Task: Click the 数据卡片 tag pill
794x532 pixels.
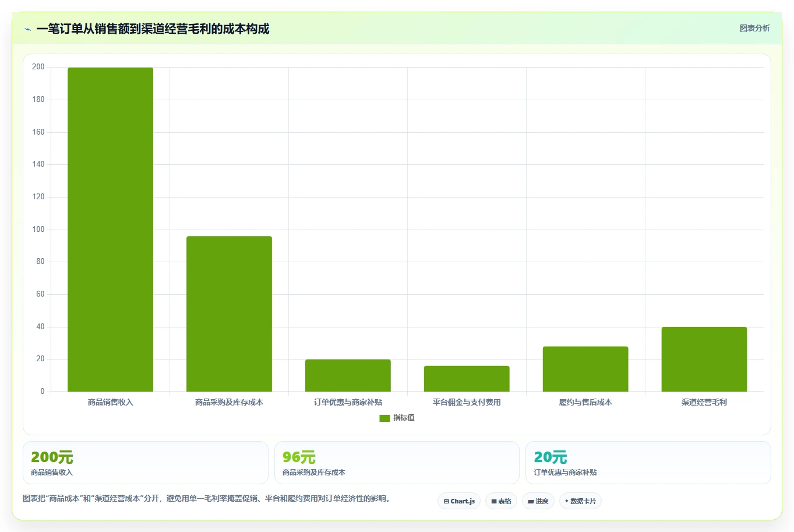Action: [x=580, y=501]
